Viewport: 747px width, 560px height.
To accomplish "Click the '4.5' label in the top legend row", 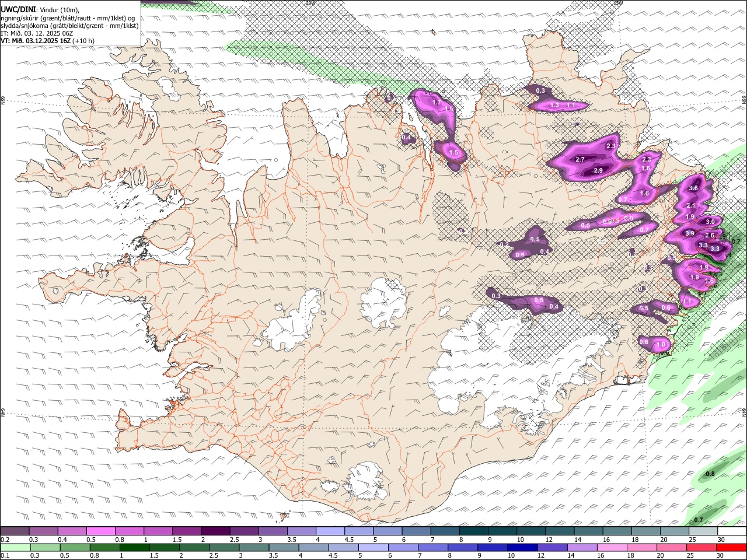I will (349, 540).
